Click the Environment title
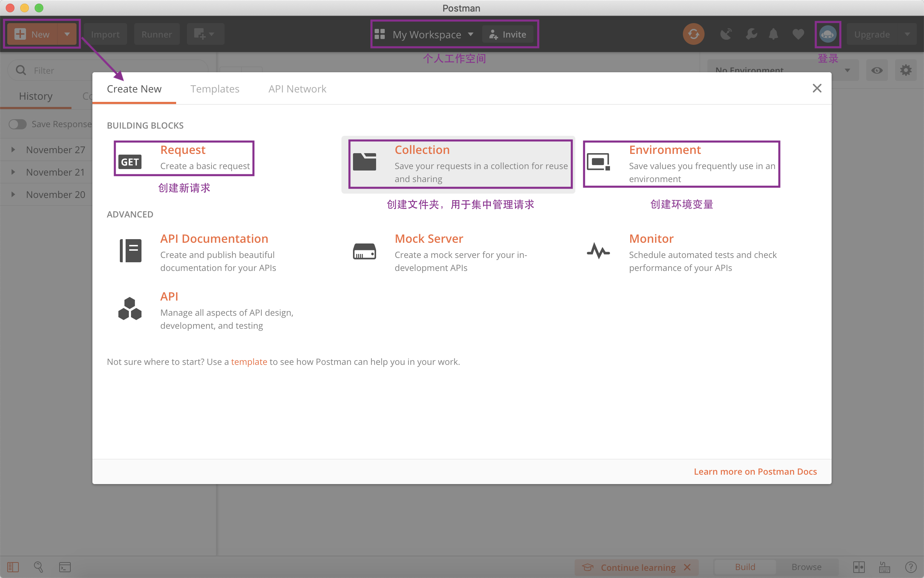924x578 pixels. pyautogui.click(x=665, y=150)
